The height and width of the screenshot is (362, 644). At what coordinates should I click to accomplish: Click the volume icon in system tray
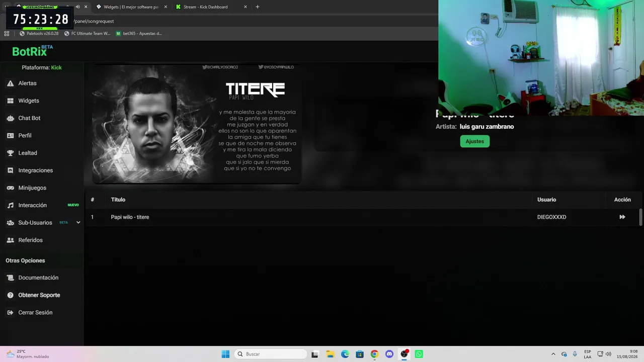click(x=608, y=354)
